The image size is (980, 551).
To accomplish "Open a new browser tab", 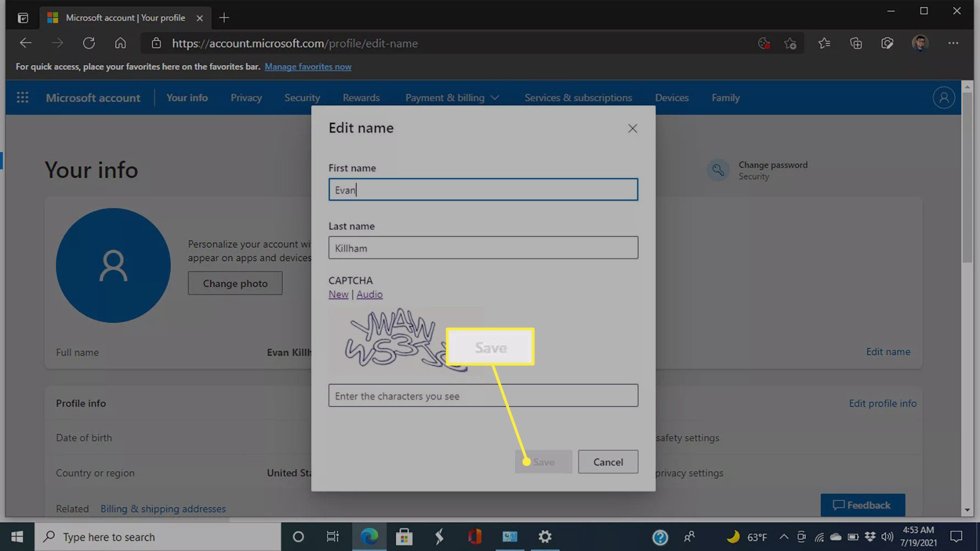I will click(224, 18).
